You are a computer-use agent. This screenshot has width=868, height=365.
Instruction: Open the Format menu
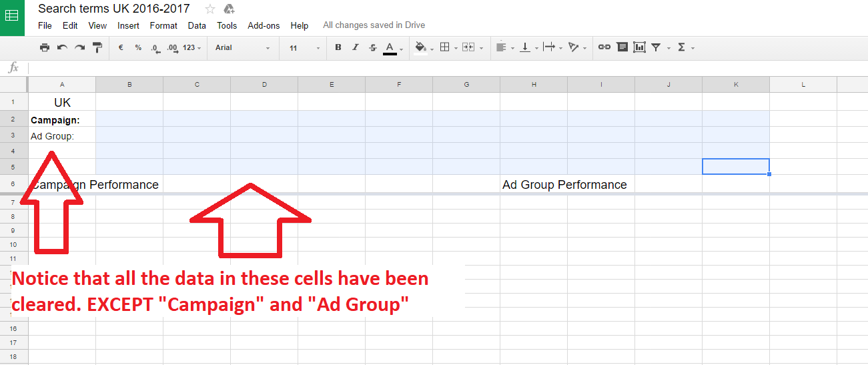coord(163,25)
